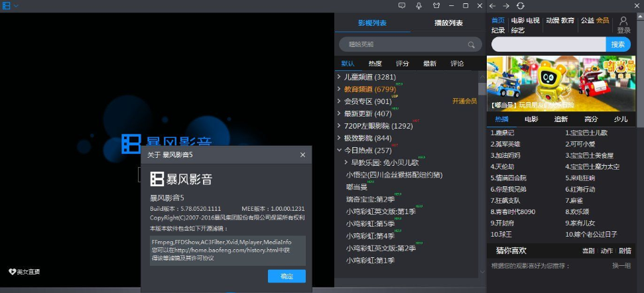Open the 首页 navigation link

498,20
